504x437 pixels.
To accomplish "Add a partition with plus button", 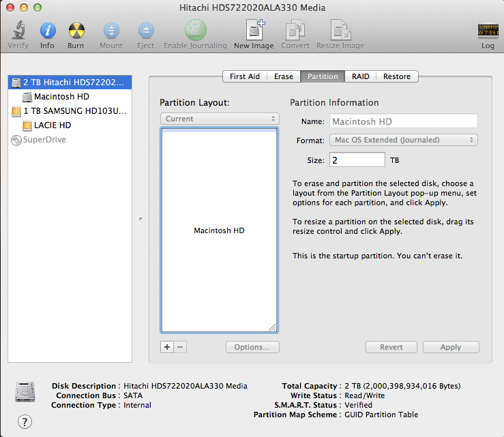I will coord(167,347).
